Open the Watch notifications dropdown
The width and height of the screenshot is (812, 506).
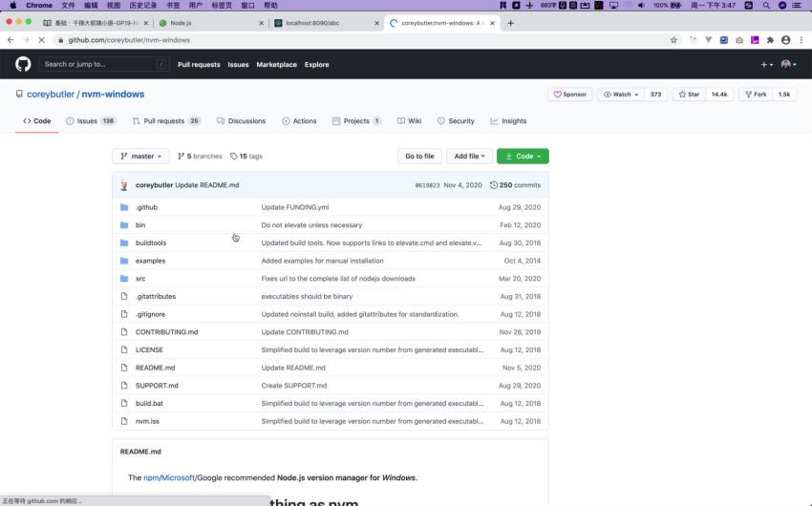pos(621,95)
